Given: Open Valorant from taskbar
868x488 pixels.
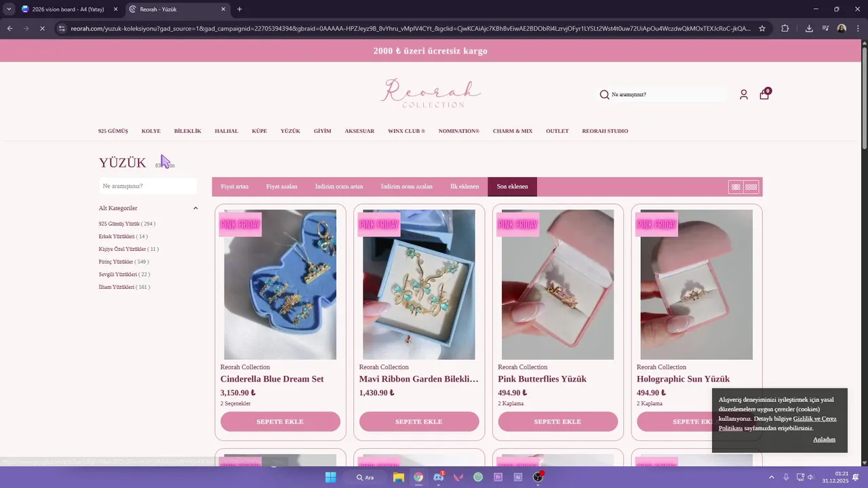Looking at the screenshot, I should [x=458, y=477].
